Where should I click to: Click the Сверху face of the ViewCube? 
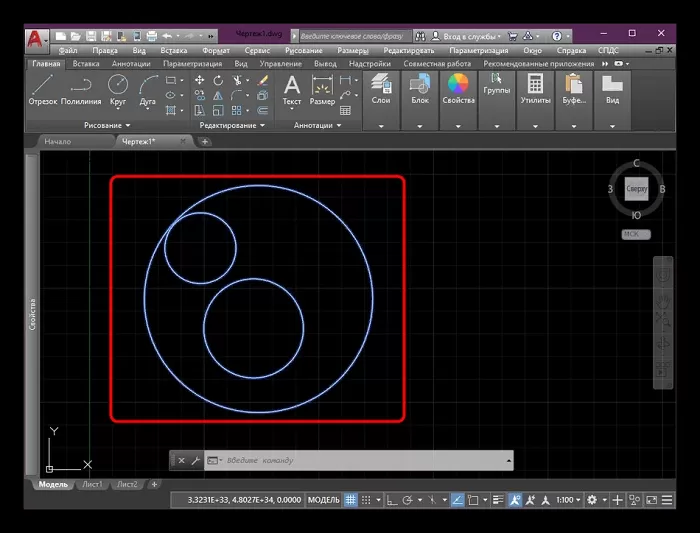[x=636, y=189]
